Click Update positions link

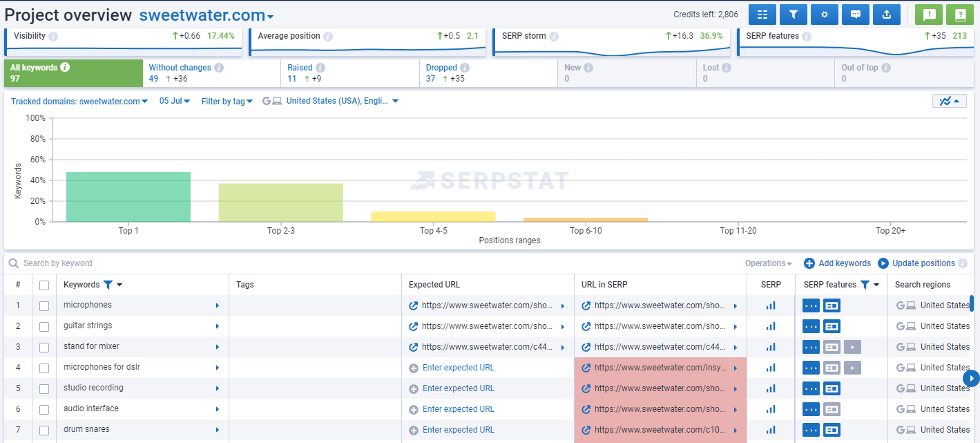(x=923, y=263)
